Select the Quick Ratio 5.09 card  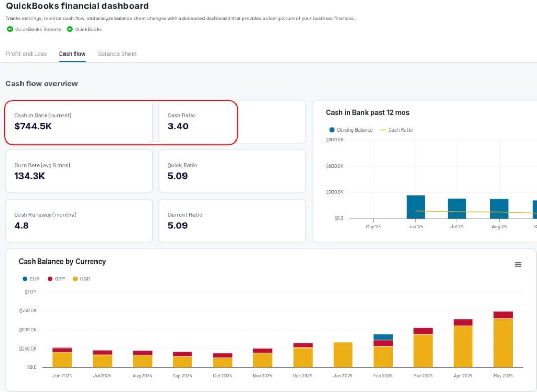coord(232,171)
